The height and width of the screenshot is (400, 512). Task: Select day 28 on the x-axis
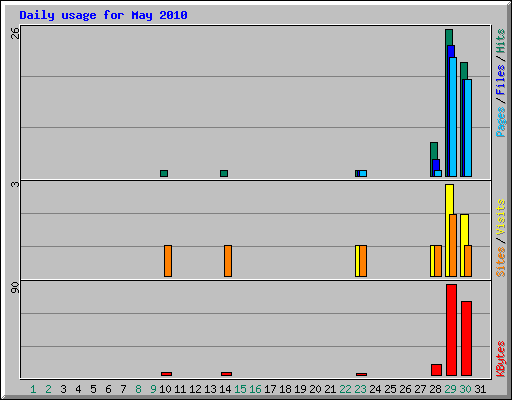[x=435, y=389]
